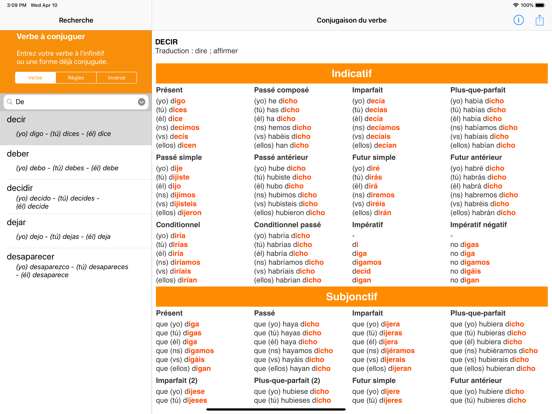Tap the Wi-Fi icon in status bar
Viewport: 552px width, 414px height.
[516, 5]
